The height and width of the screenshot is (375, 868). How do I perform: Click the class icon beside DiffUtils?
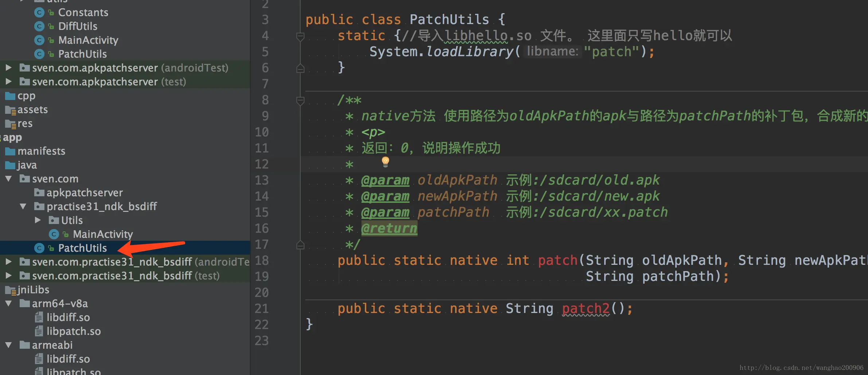(x=39, y=26)
